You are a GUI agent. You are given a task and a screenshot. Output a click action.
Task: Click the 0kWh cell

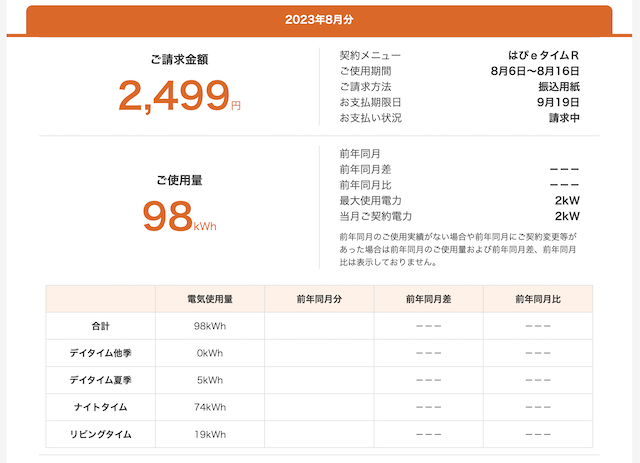(x=210, y=353)
